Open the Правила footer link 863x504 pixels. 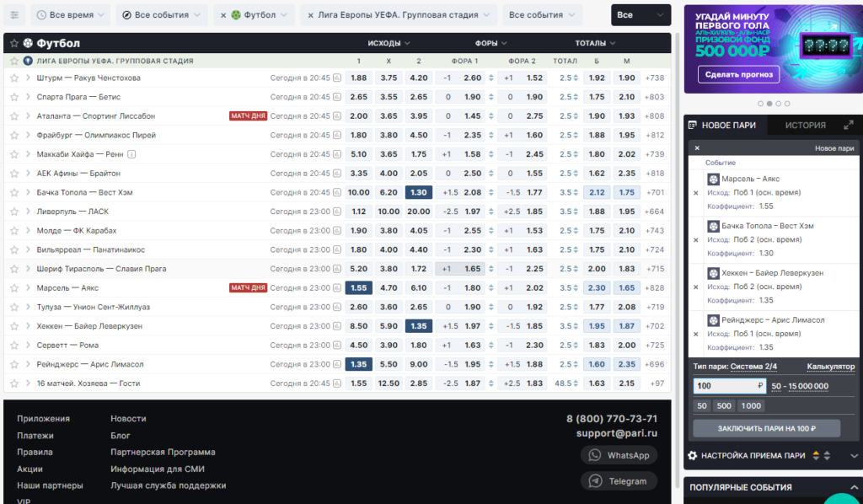[x=35, y=452]
